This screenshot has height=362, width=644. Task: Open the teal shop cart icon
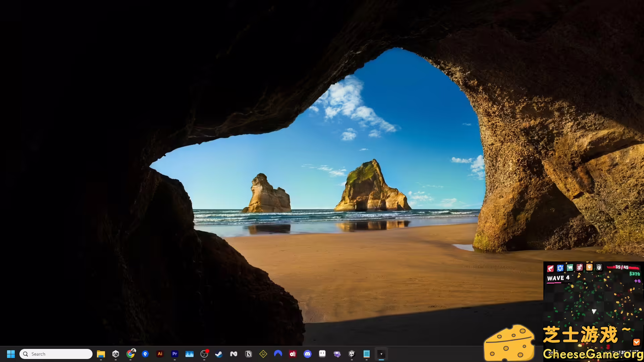tap(570, 267)
